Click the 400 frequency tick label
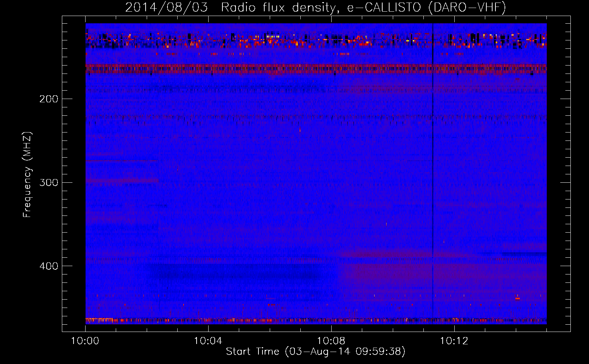The width and height of the screenshot is (589, 364). click(x=49, y=266)
